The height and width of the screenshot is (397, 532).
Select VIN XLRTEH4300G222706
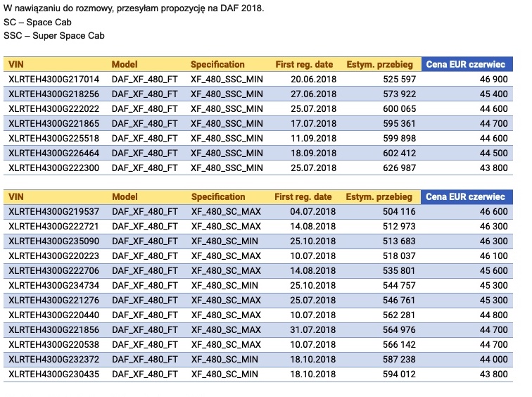pos(54,271)
